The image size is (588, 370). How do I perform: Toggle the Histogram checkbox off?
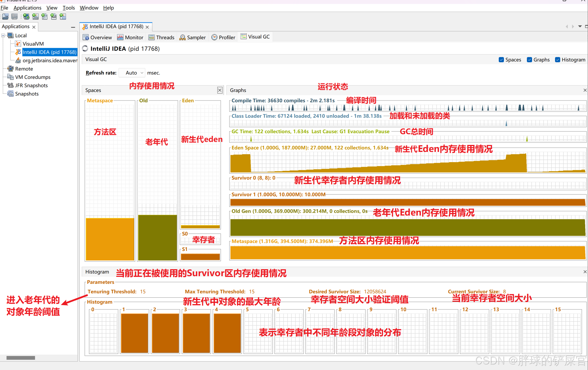pos(557,60)
